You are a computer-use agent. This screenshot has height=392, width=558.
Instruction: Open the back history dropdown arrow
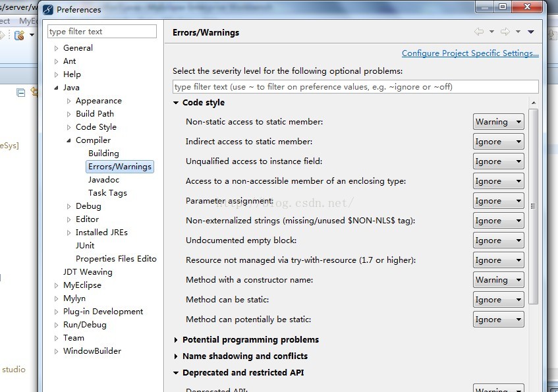[x=491, y=32]
